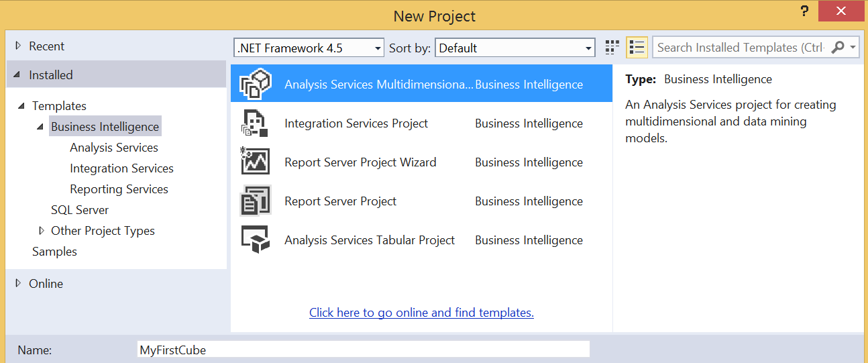Expand the Online section

tap(18, 284)
